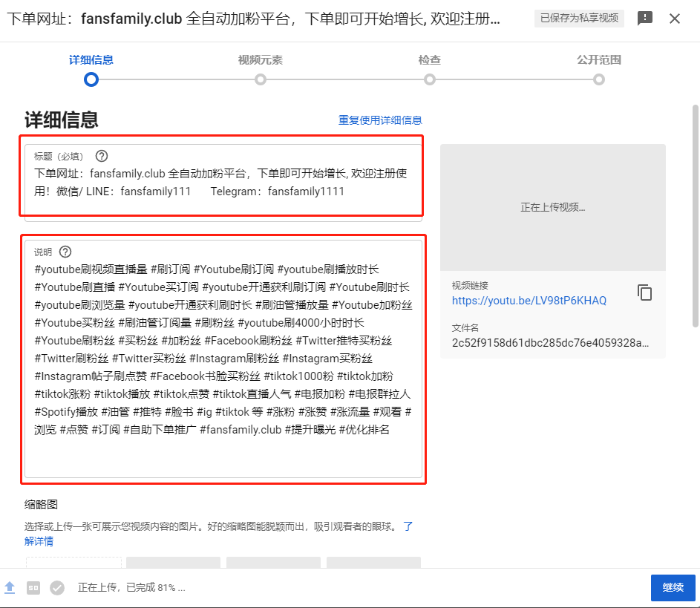700x608 pixels.
Task: Copy the video link with the copy icon
Action: pos(644,292)
